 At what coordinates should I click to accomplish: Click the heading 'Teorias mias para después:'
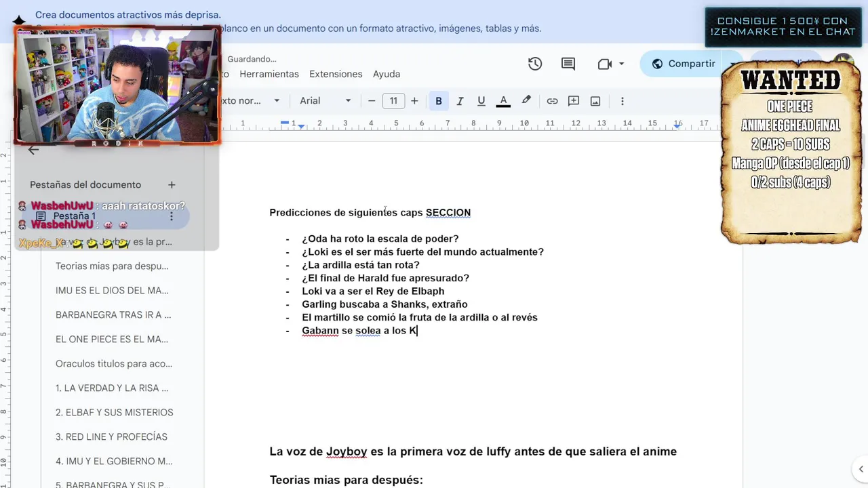346,480
